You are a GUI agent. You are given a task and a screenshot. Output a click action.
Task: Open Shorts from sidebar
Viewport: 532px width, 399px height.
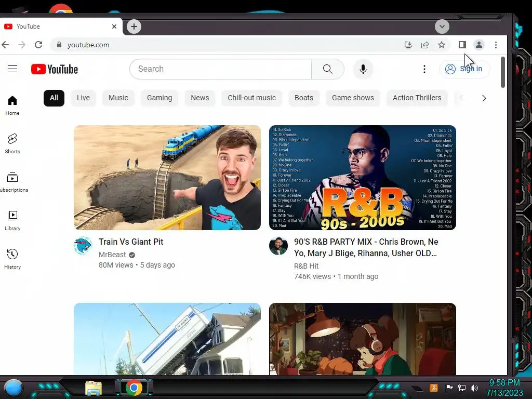(x=12, y=143)
